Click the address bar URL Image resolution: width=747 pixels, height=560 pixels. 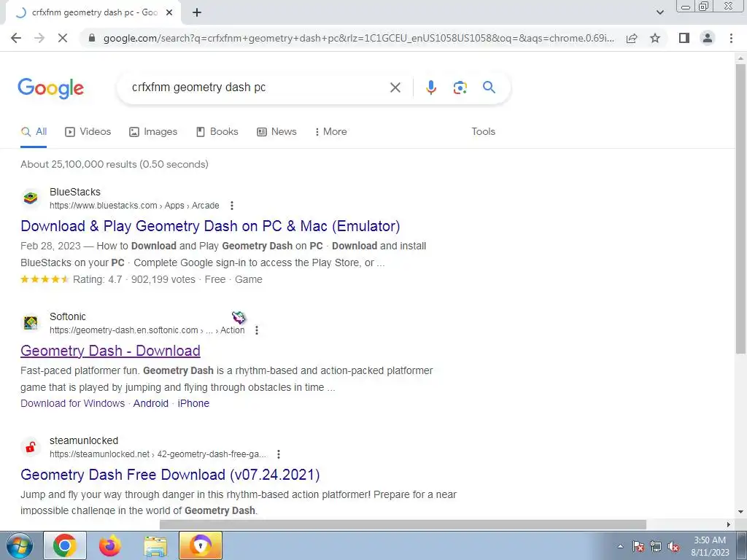[x=358, y=38]
